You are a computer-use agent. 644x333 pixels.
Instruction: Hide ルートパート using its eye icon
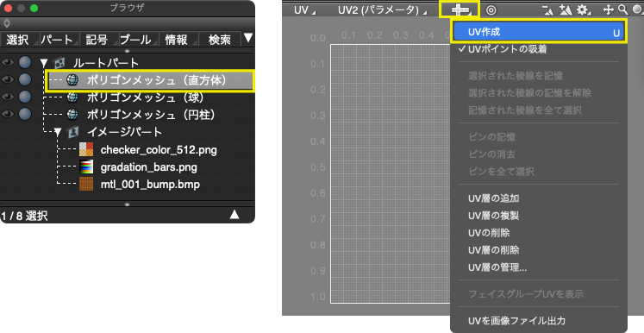pos(8,62)
